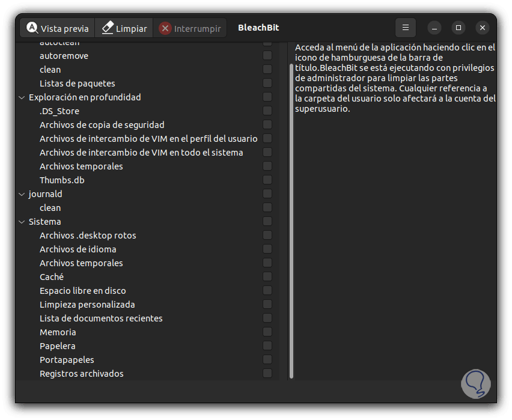This screenshot has height=420, width=512.
Task: Click the Limpiar button label
Action: 131,29
